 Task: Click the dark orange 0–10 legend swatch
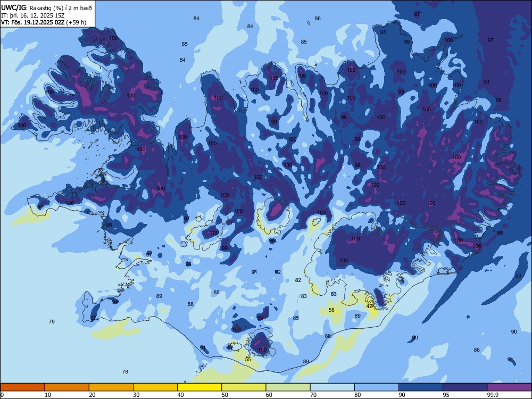click(22, 387)
